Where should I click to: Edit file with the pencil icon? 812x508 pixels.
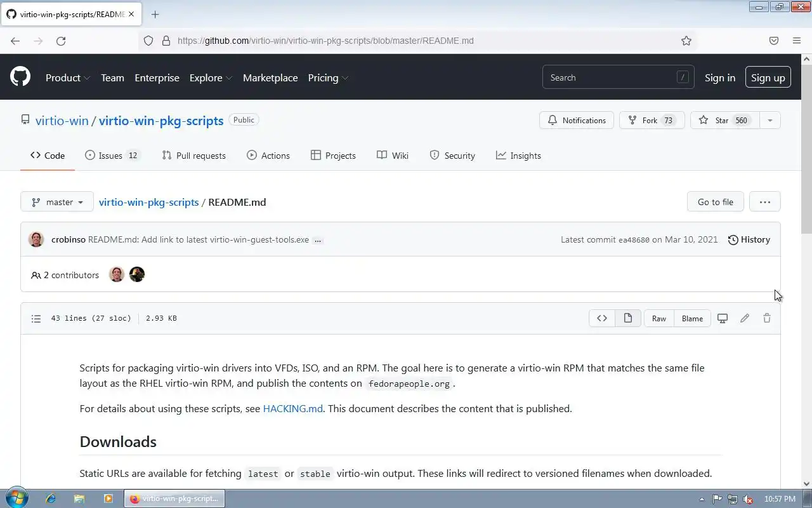[745, 318]
